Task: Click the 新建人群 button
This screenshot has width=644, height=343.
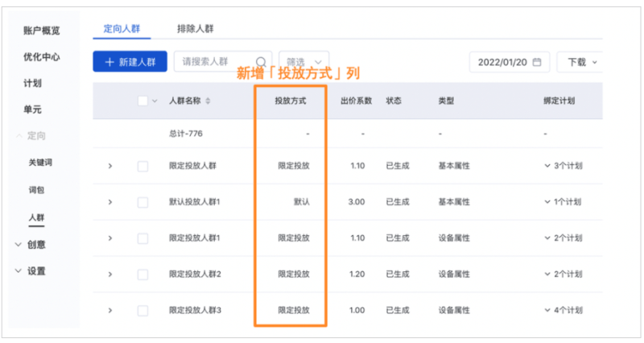Action: (x=130, y=62)
